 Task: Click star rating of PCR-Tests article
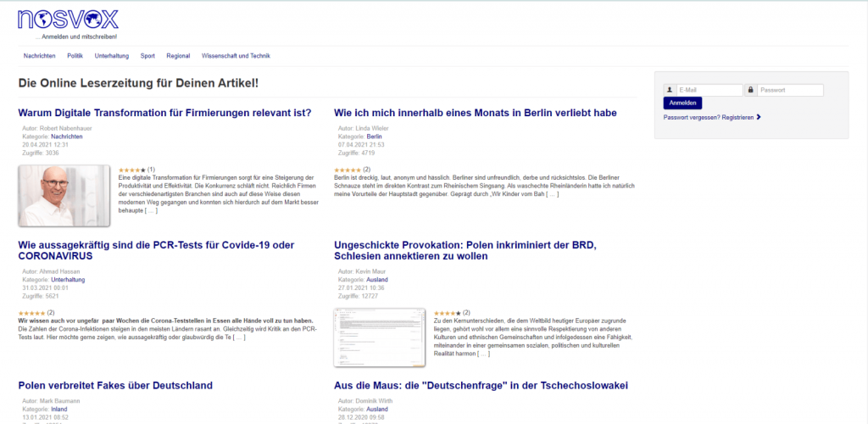click(x=31, y=313)
